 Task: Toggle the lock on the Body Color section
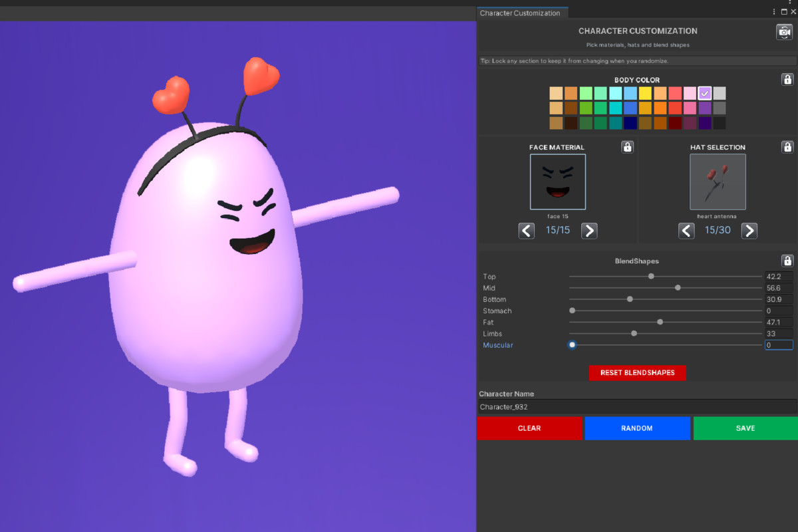pyautogui.click(x=787, y=79)
